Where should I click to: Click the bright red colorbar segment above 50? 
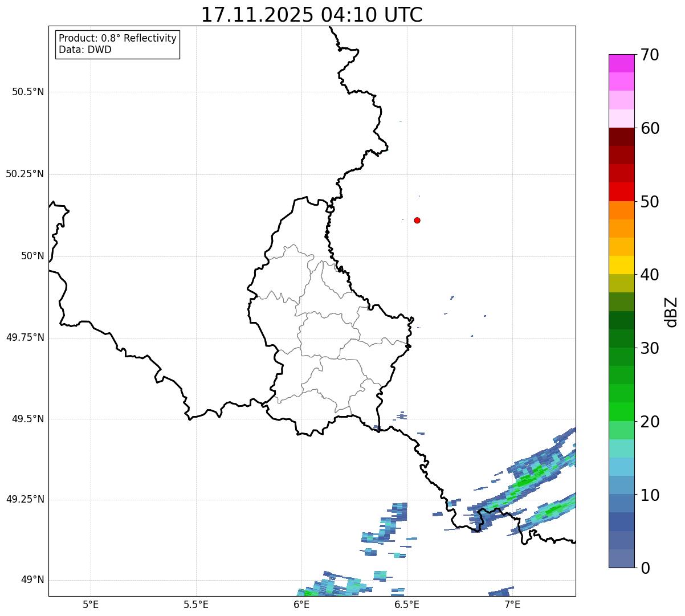pos(621,192)
